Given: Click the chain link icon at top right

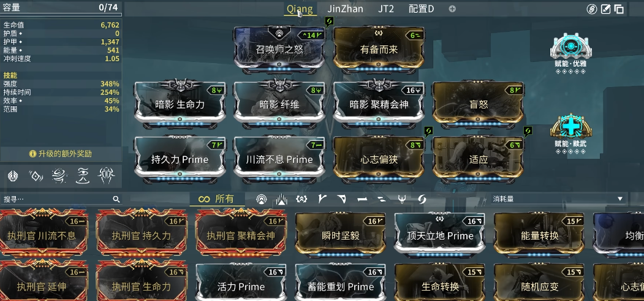Looking at the screenshot, I should 591,9.
